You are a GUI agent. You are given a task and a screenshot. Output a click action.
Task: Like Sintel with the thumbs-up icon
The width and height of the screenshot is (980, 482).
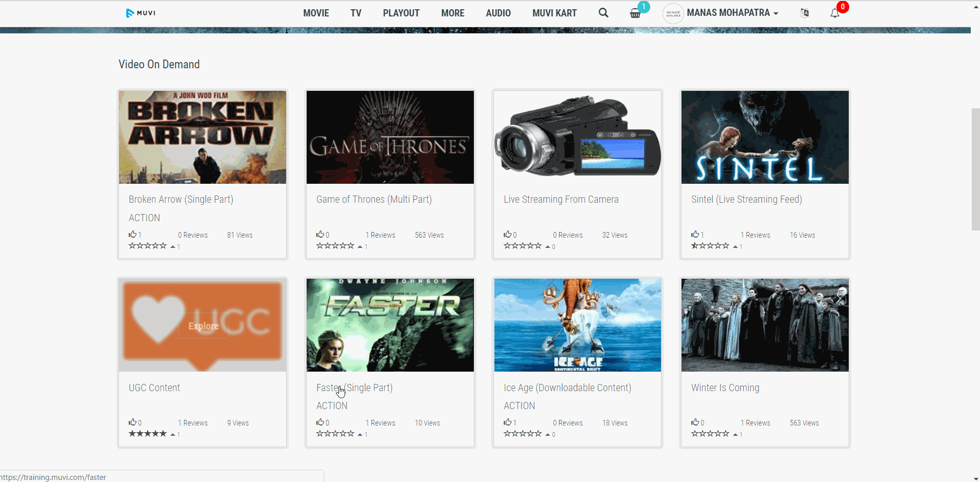click(695, 234)
